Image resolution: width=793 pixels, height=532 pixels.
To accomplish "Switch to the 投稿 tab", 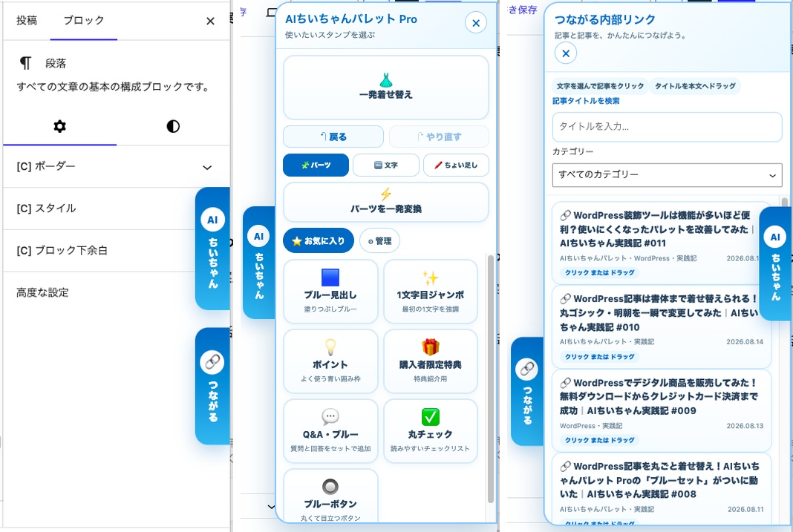I will tap(26, 20).
